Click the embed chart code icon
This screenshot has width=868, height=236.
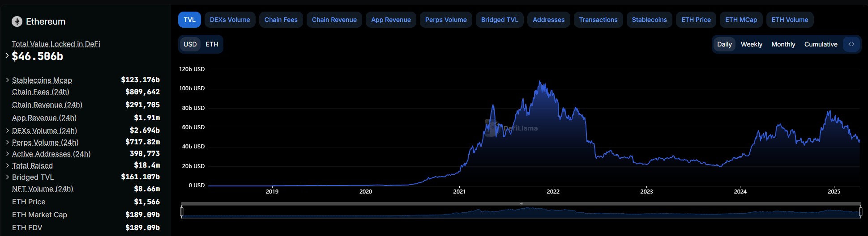coord(851,44)
